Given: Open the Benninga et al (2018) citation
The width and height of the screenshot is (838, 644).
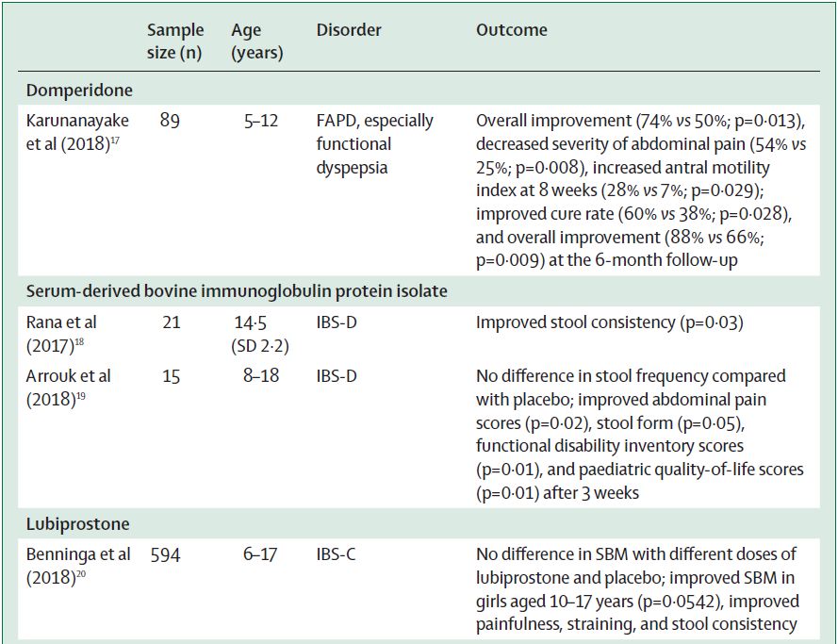Looking at the screenshot, I should click(75, 566).
